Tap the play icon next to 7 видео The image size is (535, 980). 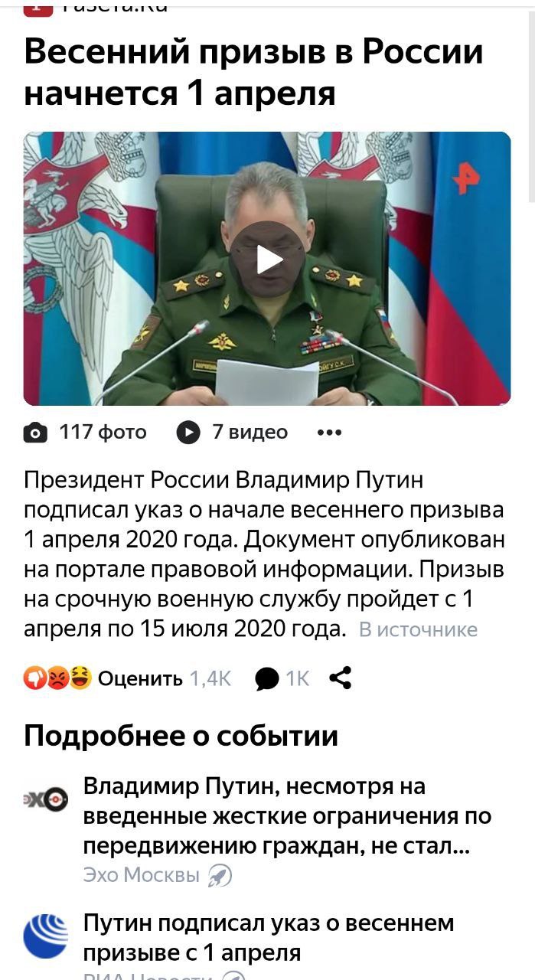(188, 433)
